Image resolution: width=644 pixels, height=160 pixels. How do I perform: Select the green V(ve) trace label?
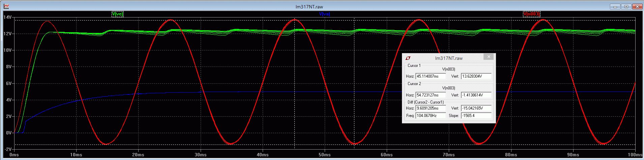pos(117,14)
